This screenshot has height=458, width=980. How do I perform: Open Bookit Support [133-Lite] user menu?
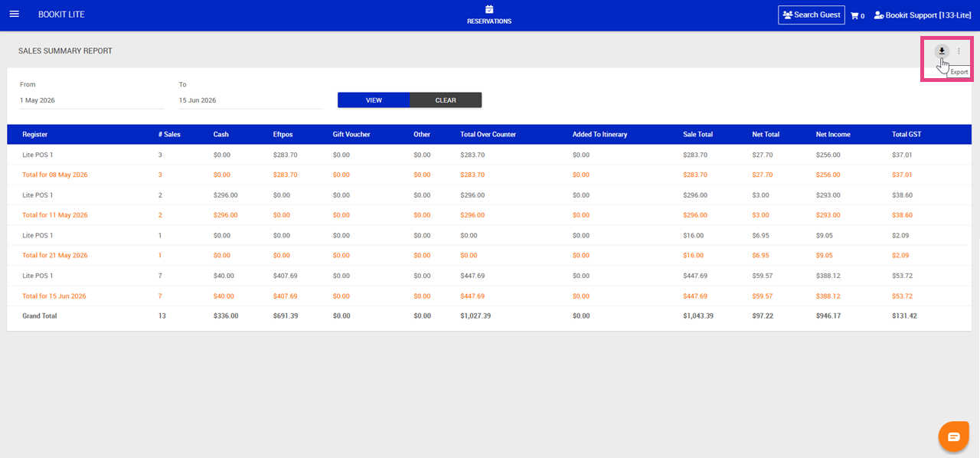pos(923,15)
